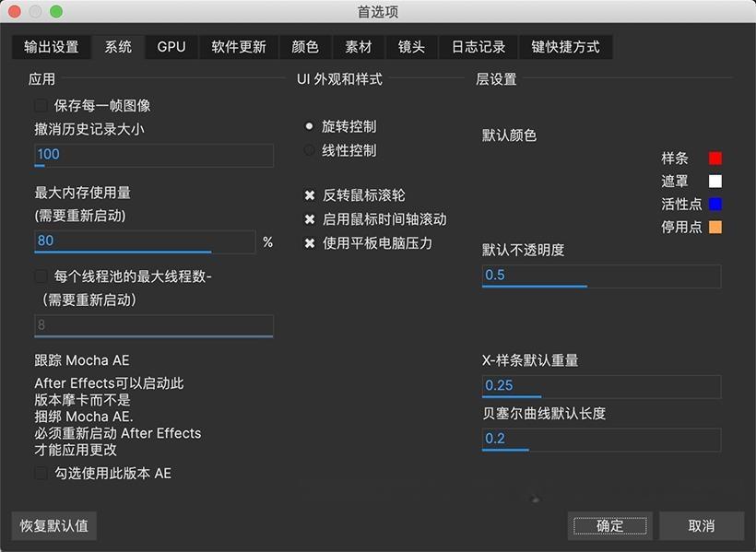Switch to the 日志记录 tab
The width and height of the screenshot is (756, 552).
click(478, 46)
